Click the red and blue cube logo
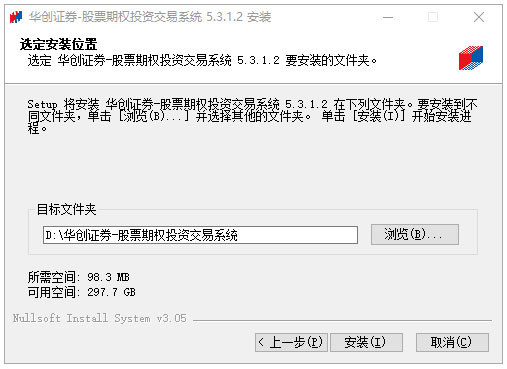Viewport: 507px width, 369px height. 471,58
